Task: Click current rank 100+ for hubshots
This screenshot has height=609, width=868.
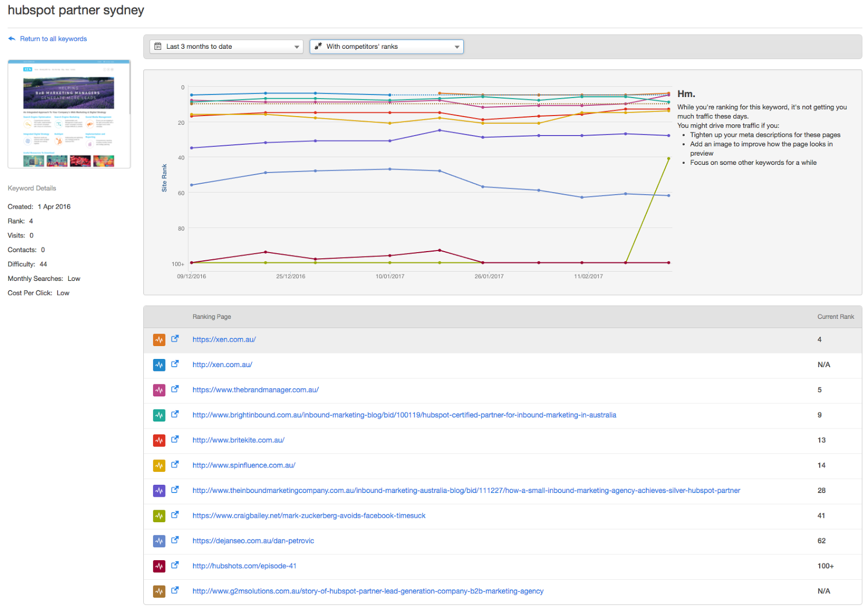Action: pyautogui.click(x=825, y=566)
